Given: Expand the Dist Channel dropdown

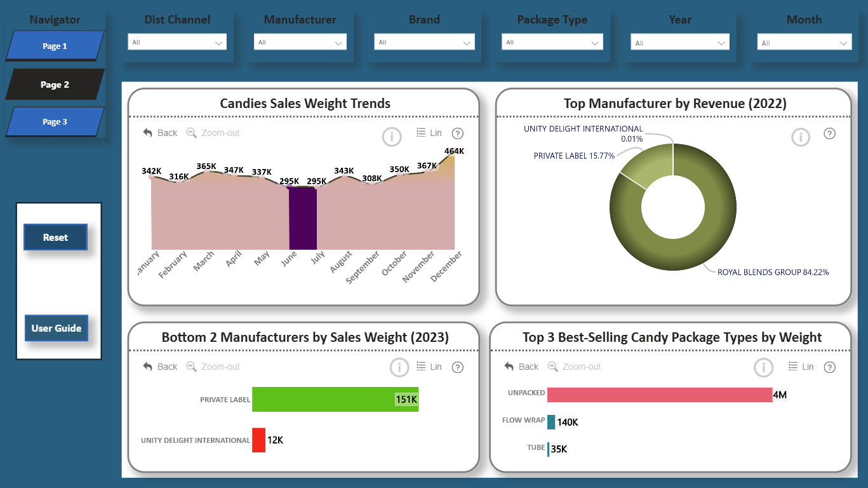Looking at the screenshot, I should [x=177, y=42].
